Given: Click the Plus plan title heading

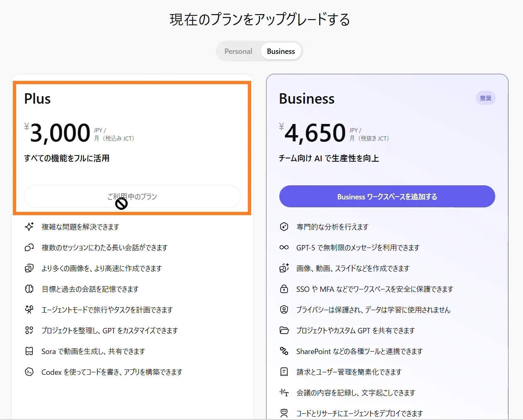Looking at the screenshot, I should coord(37,99).
